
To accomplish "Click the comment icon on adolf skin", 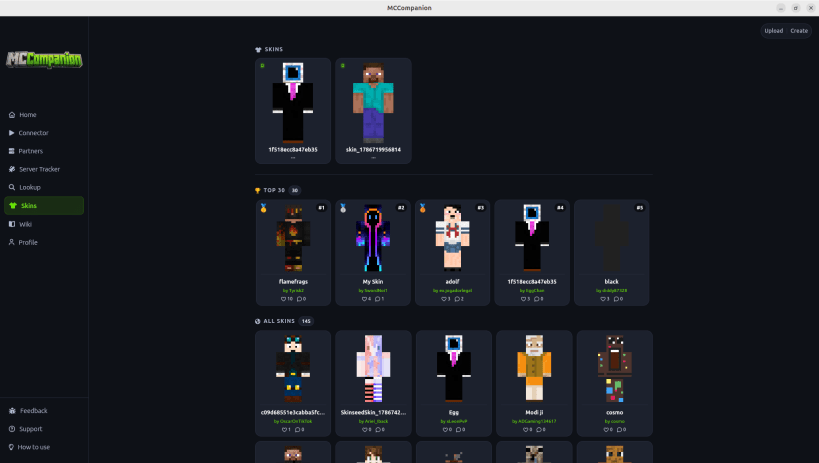I will tap(457, 299).
